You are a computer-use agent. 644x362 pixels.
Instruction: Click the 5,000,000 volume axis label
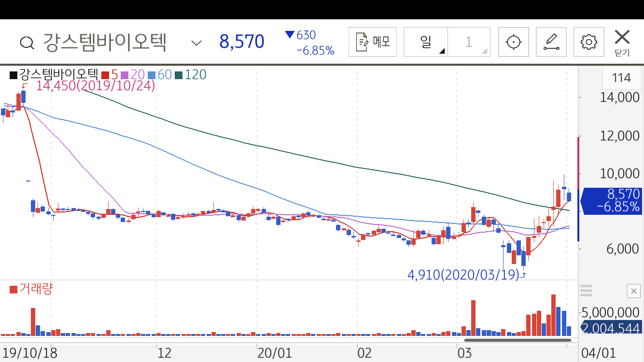(611, 312)
